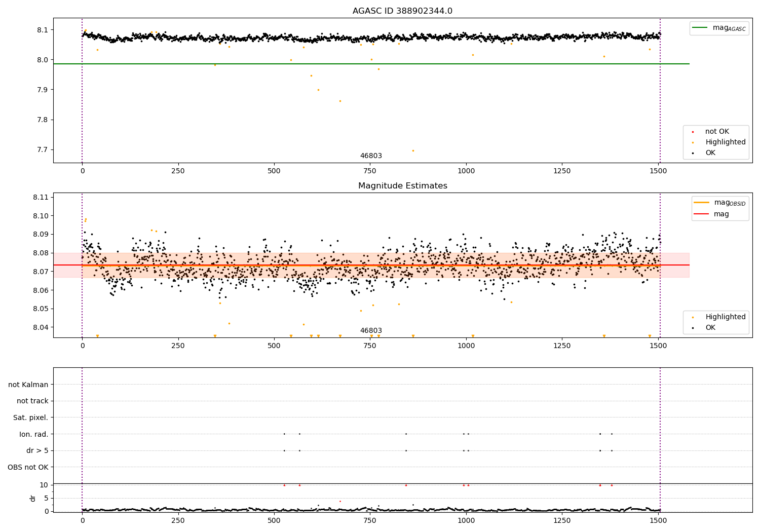Click the lowest orange outlier point near 7.7 in top plot

coord(413,150)
